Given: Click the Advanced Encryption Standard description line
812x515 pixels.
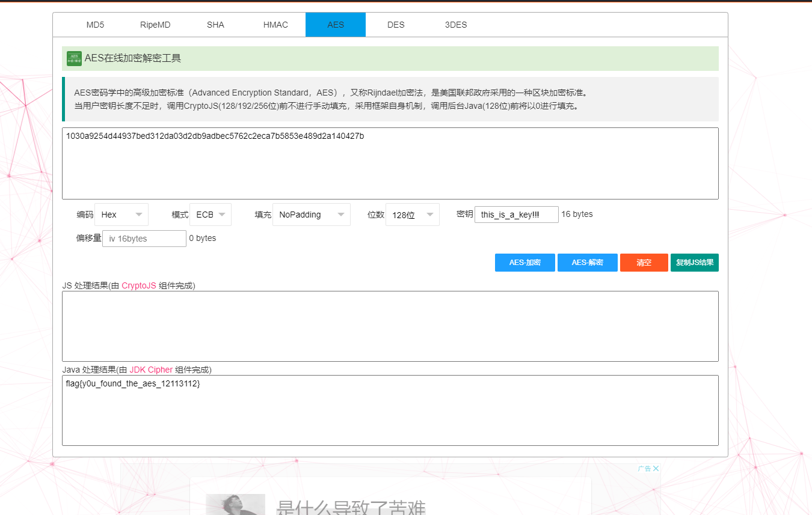Looking at the screenshot, I should 331,93.
